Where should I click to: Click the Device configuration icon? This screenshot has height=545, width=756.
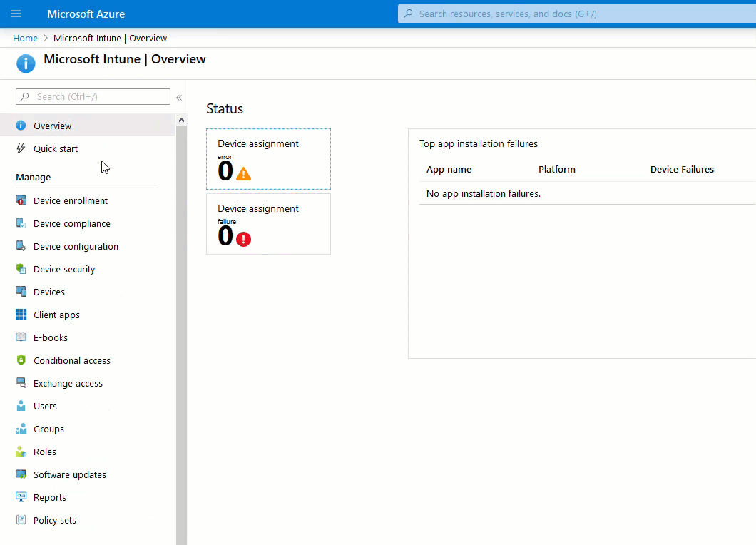pyautogui.click(x=21, y=246)
